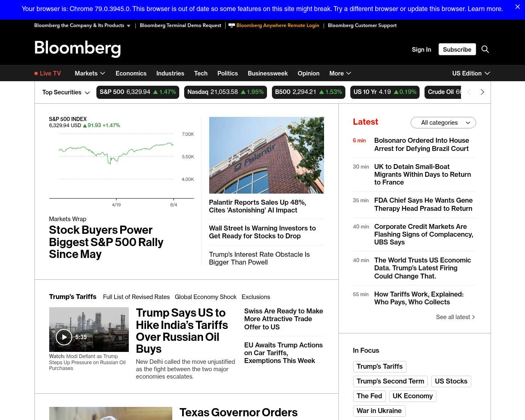Select the S&P 500 ticker chip
Image resolution: width=525 pixels, height=420 pixels.
[138, 92]
